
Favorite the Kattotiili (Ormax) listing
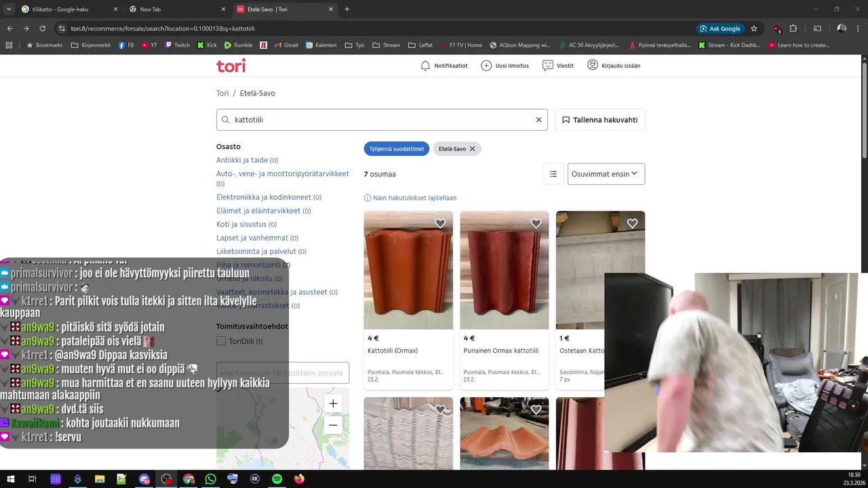tap(440, 224)
